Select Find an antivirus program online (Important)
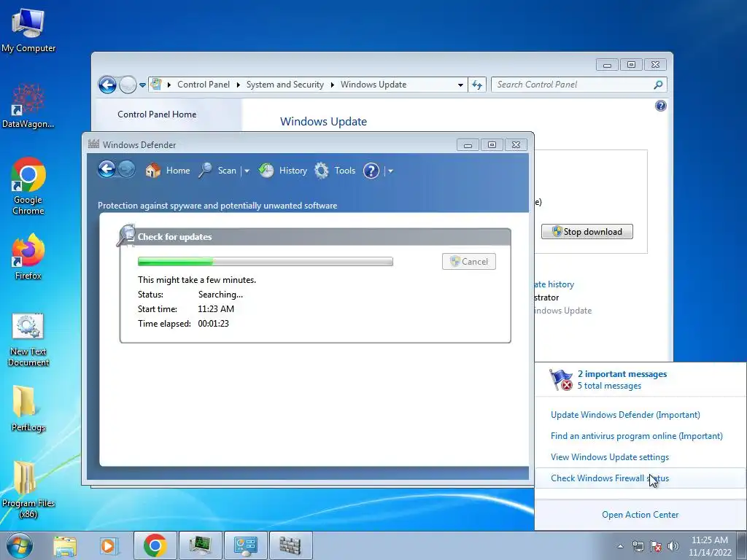This screenshot has width=747, height=560. click(x=636, y=436)
